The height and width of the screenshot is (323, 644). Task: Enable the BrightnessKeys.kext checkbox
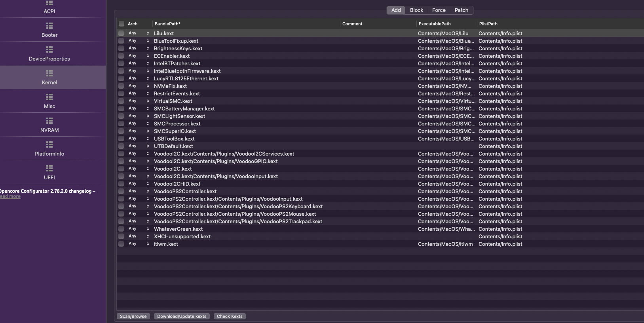click(x=121, y=48)
